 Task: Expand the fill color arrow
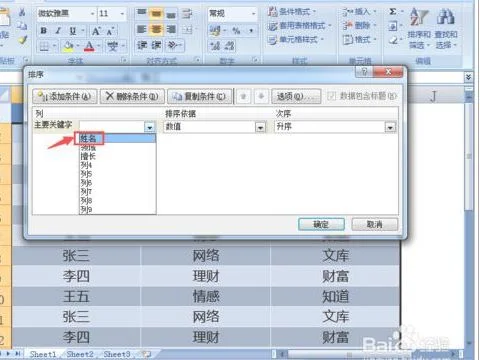pyautogui.click(x=77, y=46)
